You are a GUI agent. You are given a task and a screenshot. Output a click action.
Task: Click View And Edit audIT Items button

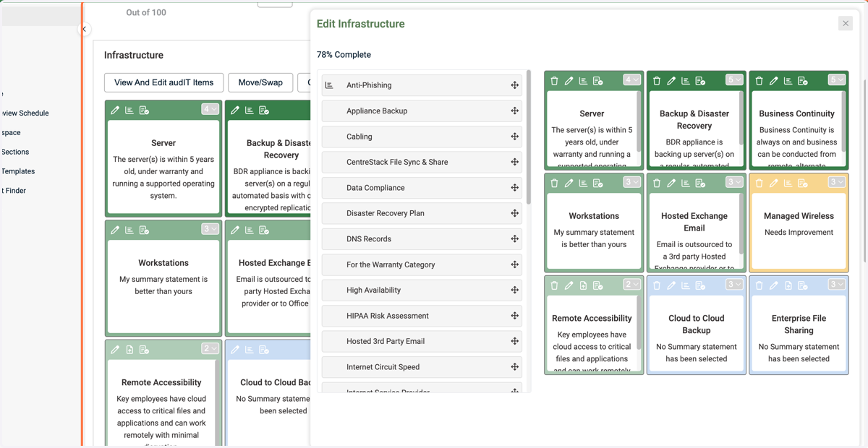(x=164, y=82)
